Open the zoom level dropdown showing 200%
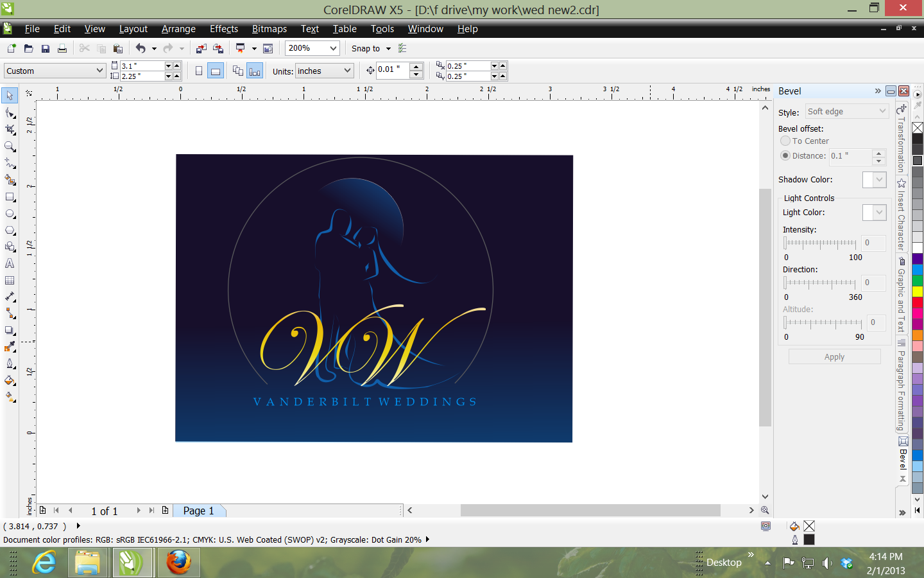Image resolution: width=924 pixels, height=578 pixels. coord(333,48)
